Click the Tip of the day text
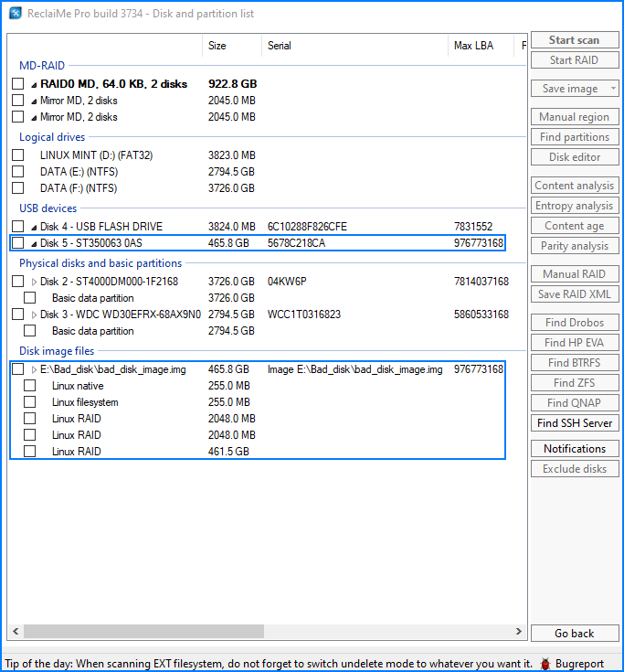The width and height of the screenshot is (624, 672). coord(269,664)
